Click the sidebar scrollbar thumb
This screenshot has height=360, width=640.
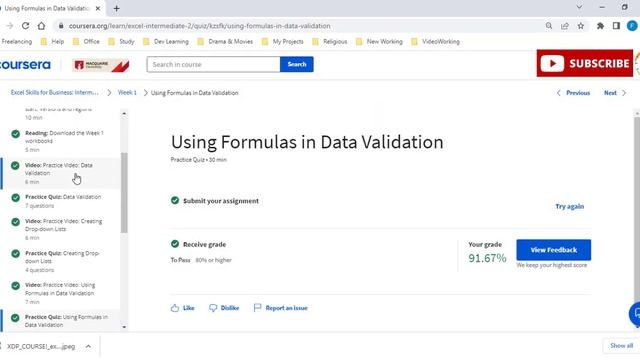pos(124,193)
